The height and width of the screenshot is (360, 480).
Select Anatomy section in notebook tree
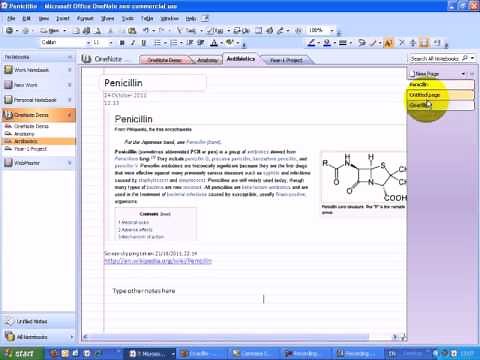[24, 134]
